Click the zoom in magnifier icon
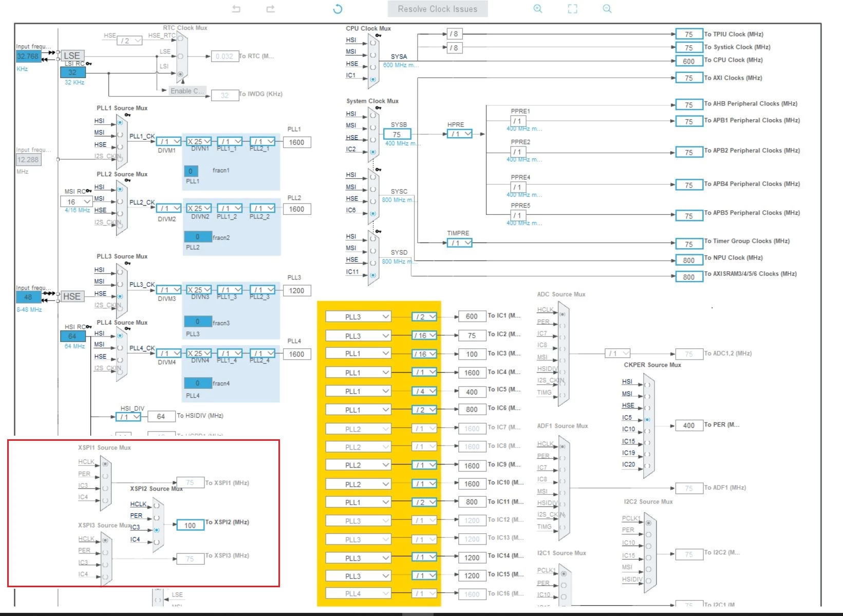 tap(538, 9)
